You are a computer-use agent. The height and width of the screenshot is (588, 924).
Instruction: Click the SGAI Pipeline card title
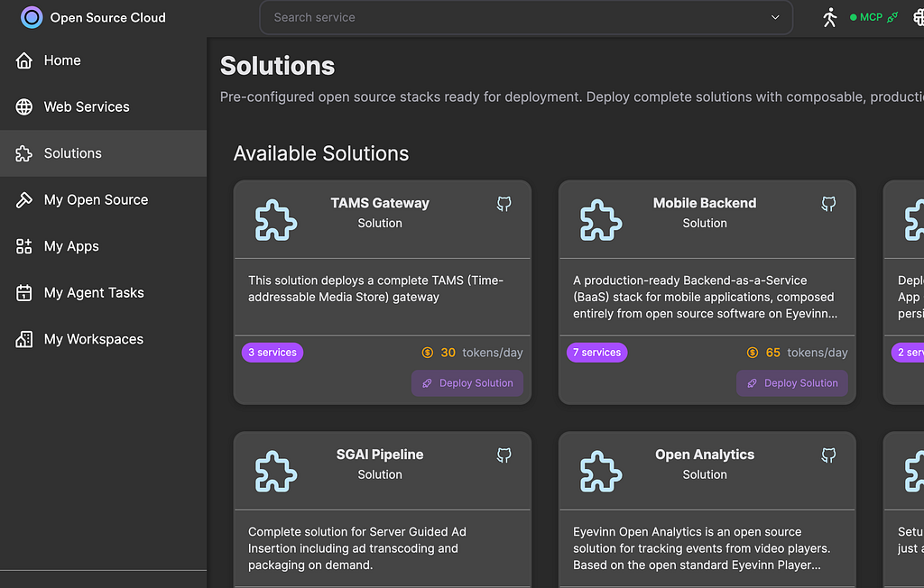click(380, 455)
